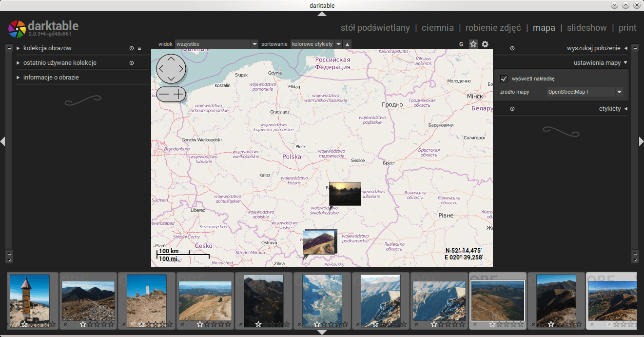Open the 'sortowanie' sort order dropdown
644x337 pixels.
click(316, 44)
